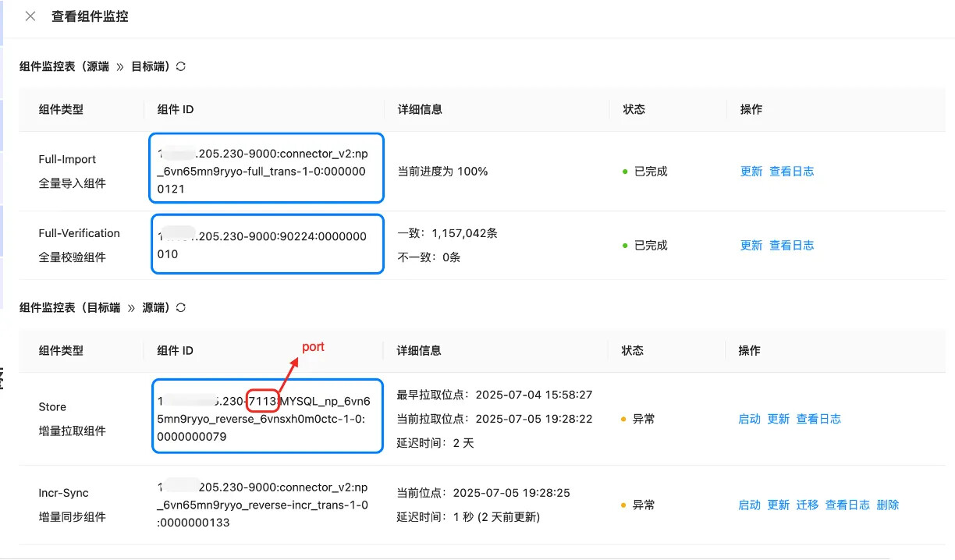955x560 pixels.
Task: Click the Full-Verification 全量校验组件 type cell
Action: [x=79, y=245]
